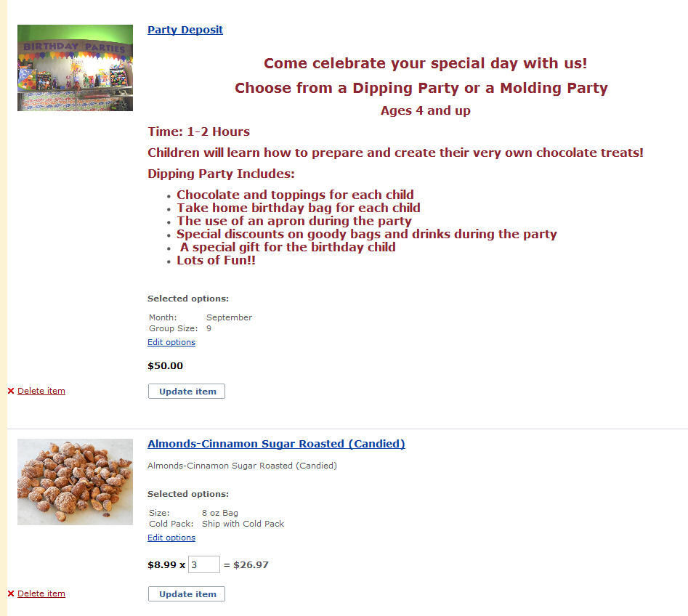The image size is (688, 616).
Task: Click the September month option value
Action: [x=229, y=317]
